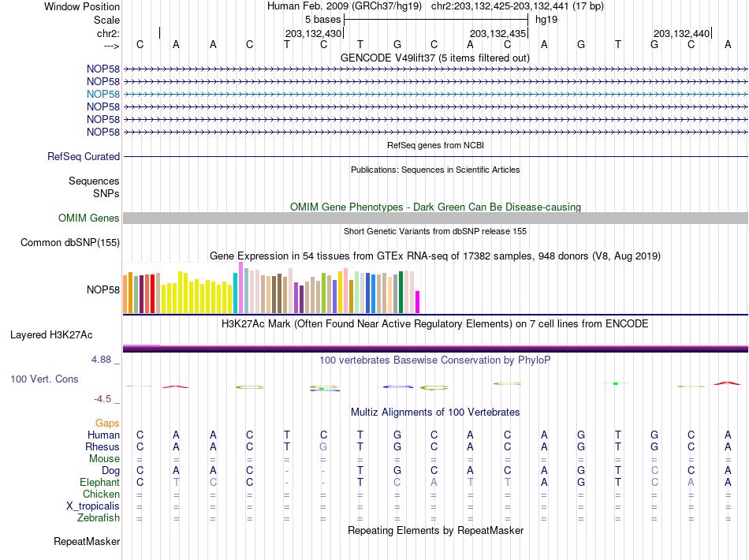Click the magenta last bar in GTEx chart

pos(418,302)
